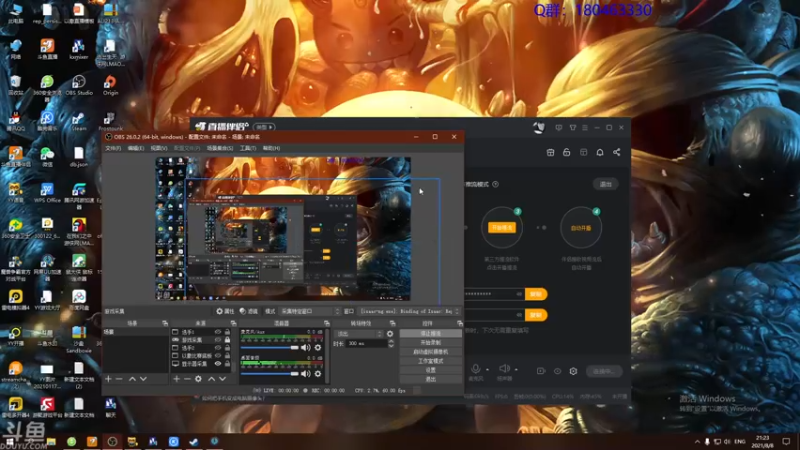Open desktop audio settings gear

click(318, 374)
